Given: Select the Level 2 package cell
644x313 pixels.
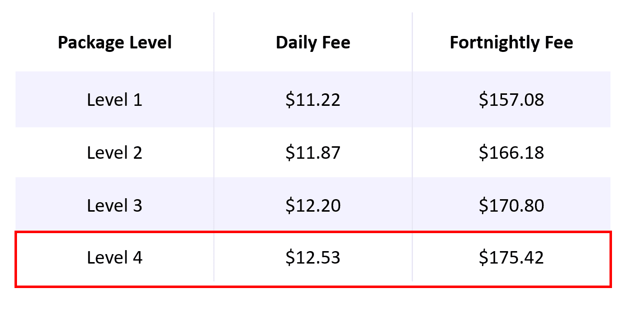Looking at the screenshot, I should 114,152.
